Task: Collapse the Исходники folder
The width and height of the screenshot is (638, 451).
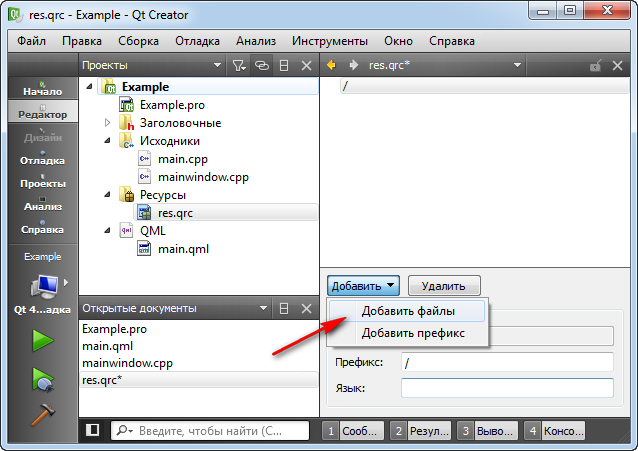Action: 107,140
